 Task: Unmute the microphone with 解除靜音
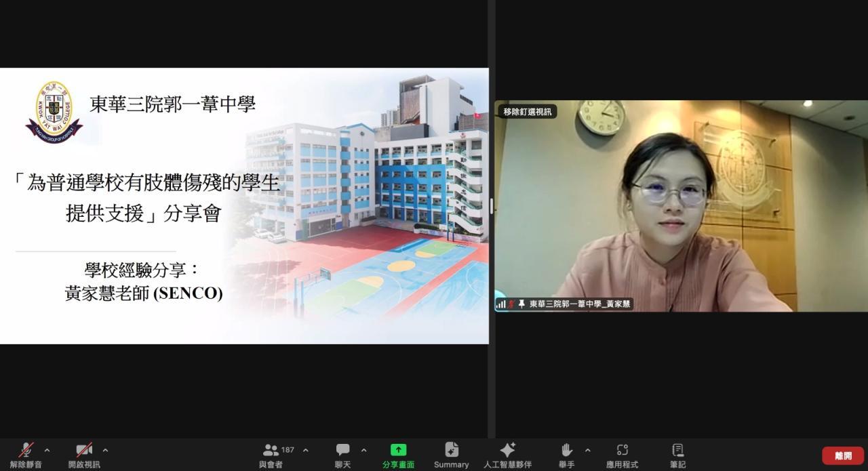26,455
